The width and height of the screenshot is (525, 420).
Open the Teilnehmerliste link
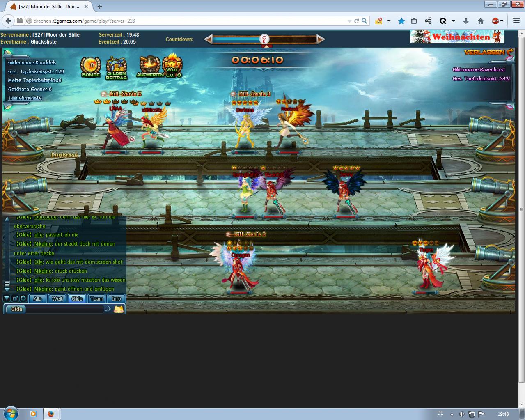pyautogui.click(x=25, y=98)
